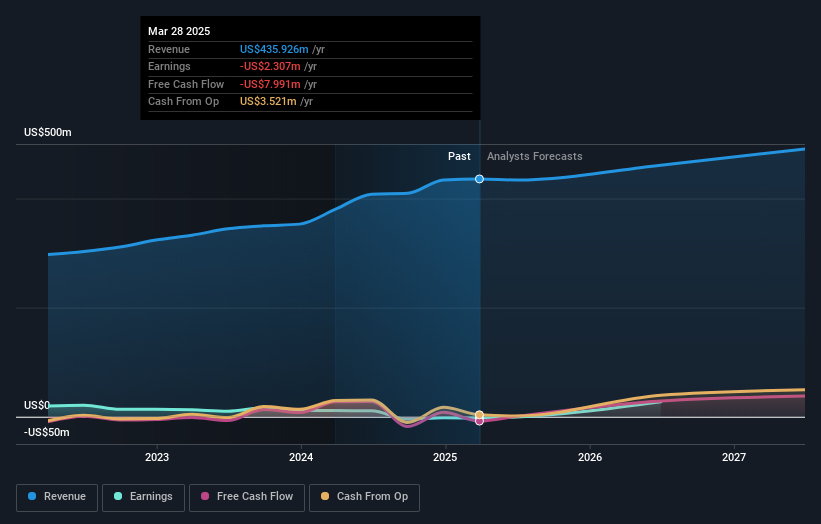Toggle the Earnings legend series
This screenshot has height=524, width=821.
143,497
